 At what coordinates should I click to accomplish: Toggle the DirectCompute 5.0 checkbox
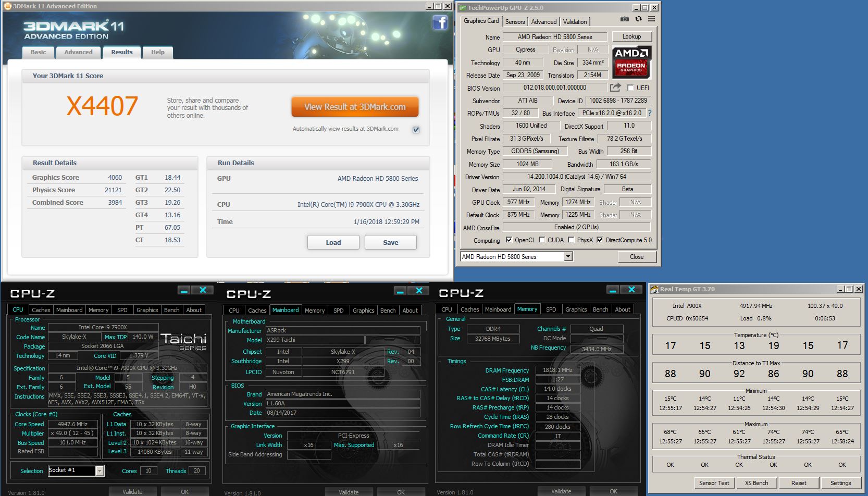tap(600, 240)
